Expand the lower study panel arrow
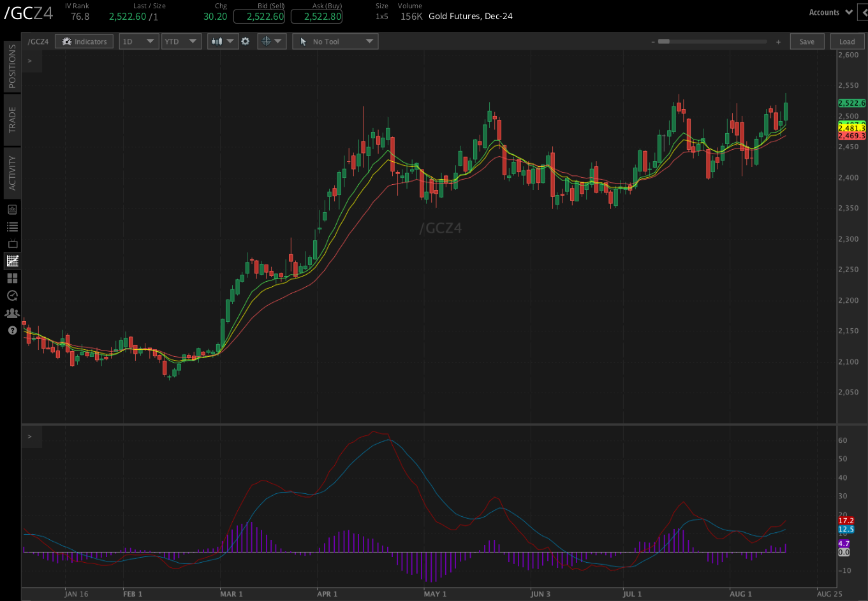This screenshot has width=868, height=601. point(29,437)
